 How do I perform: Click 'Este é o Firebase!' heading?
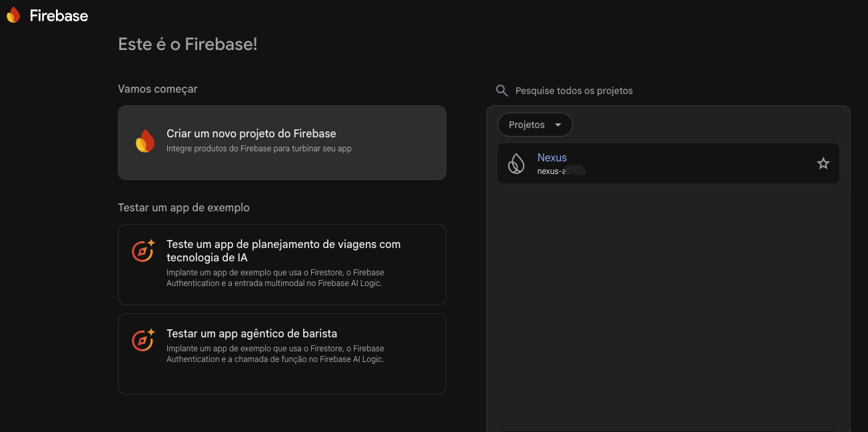pos(188,45)
